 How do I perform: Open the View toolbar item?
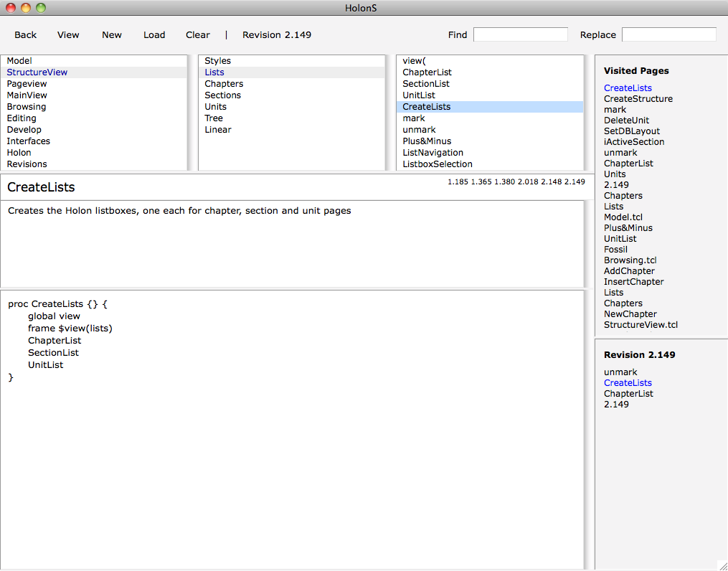pos(68,34)
